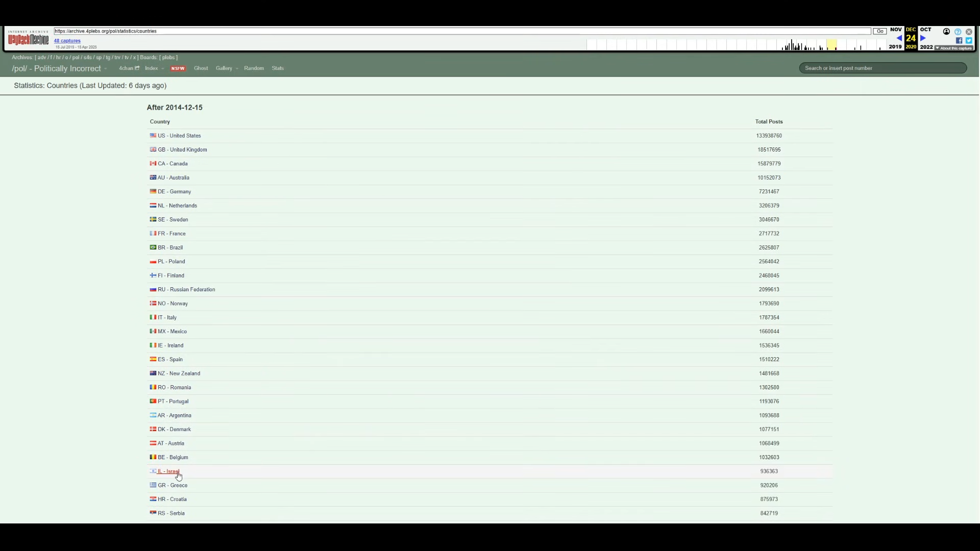980x551 pixels.
Task: Click the 4chan external link icon
Action: (x=137, y=68)
